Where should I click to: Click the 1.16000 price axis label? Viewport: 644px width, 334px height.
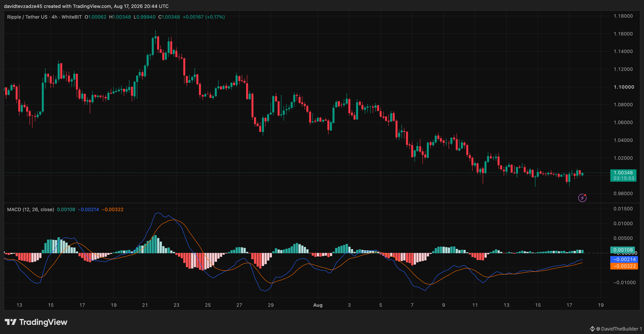[623, 34]
